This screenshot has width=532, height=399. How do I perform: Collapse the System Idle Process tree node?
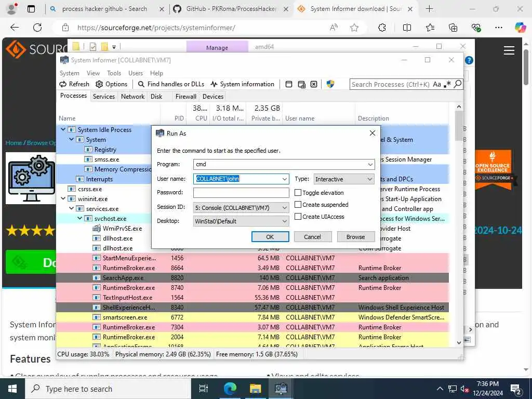tap(63, 129)
